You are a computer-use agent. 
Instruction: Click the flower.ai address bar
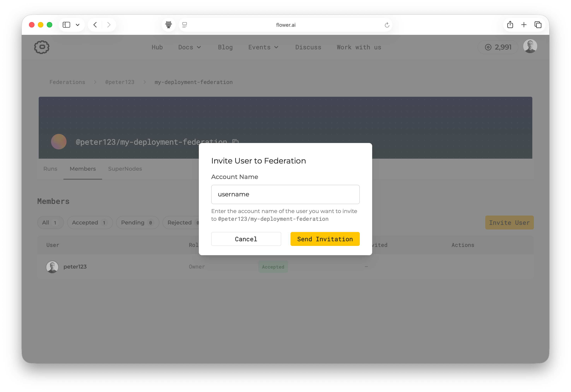[x=285, y=25]
